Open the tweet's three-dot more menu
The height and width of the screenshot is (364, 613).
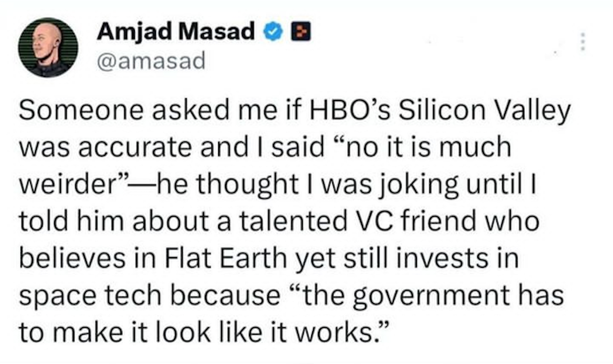583,42
